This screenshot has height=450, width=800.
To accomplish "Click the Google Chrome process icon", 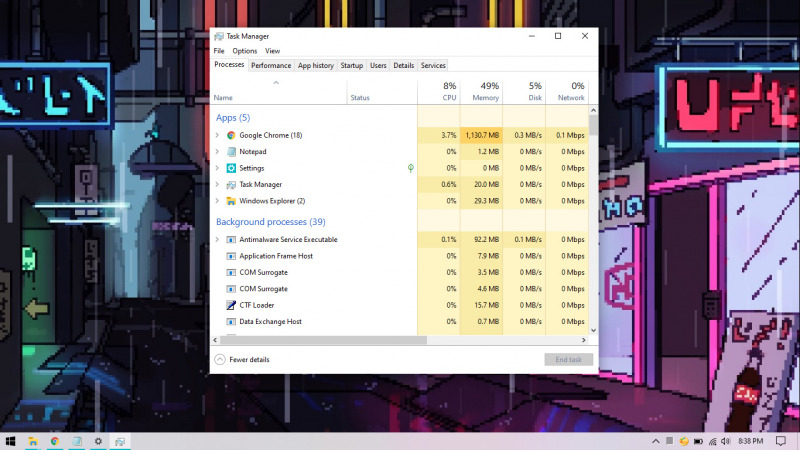I will pos(231,135).
